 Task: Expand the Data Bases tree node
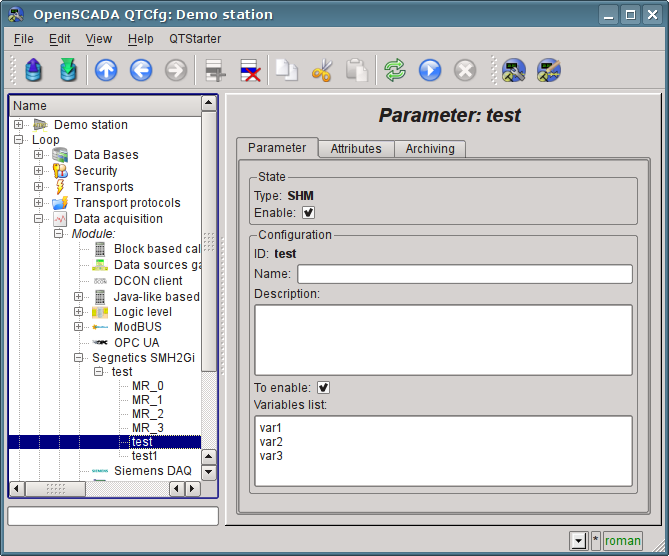coord(39,155)
